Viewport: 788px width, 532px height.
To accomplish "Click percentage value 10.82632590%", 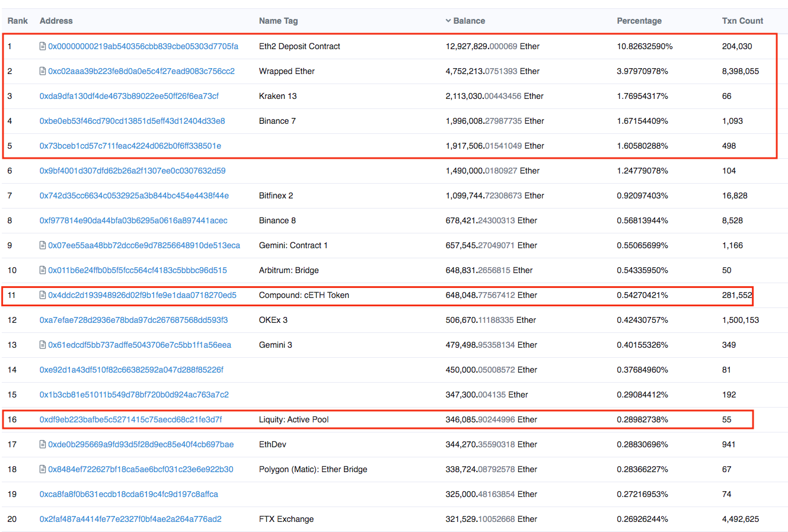I will tap(645, 46).
